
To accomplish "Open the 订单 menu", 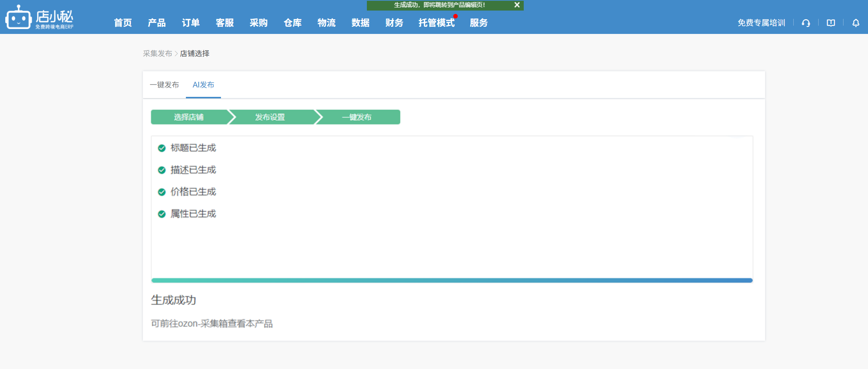I will point(191,23).
